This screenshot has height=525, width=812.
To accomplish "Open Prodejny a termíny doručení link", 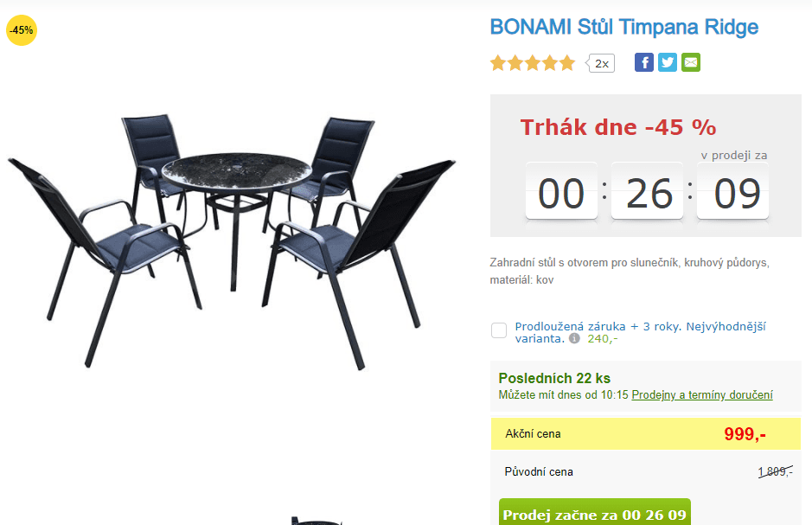I will (x=701, y=395).
